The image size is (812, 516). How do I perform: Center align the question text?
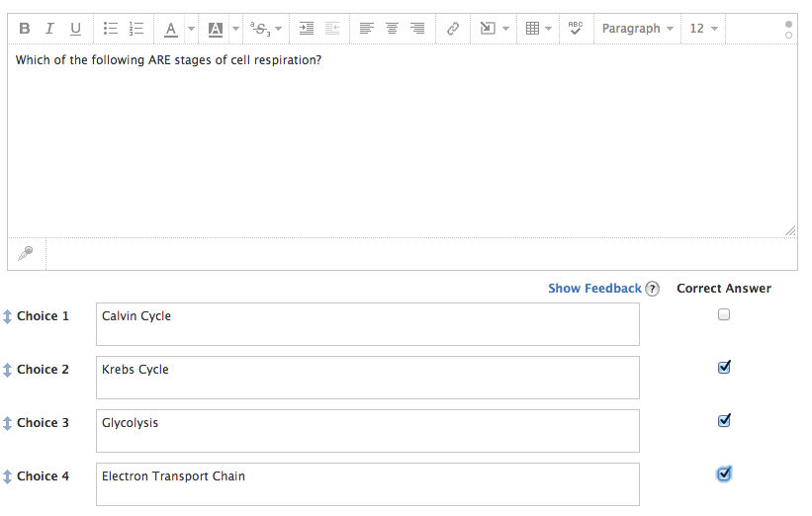(393, 29)
